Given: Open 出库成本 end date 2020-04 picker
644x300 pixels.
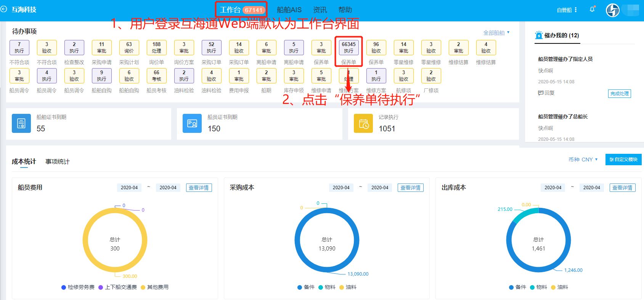Looking at the screenshot, I should click(592, 188).
